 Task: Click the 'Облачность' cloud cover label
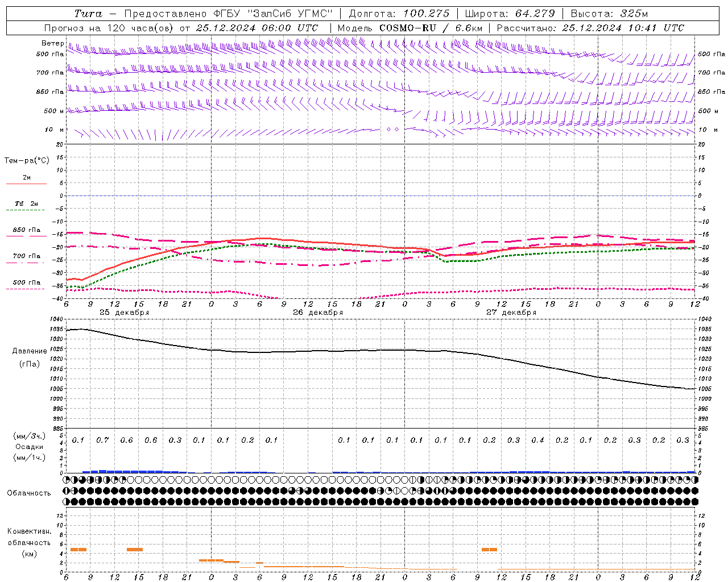[x=29, y=493]
